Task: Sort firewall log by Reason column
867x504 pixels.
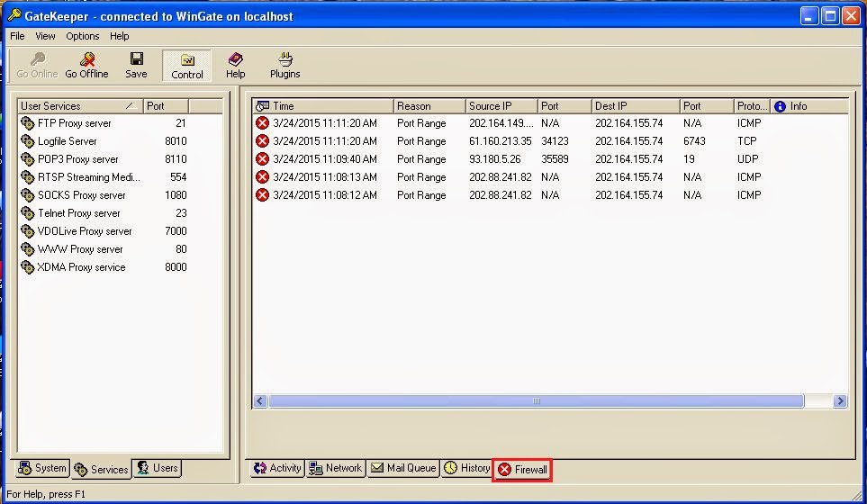Action: click(x=429, y=106)
